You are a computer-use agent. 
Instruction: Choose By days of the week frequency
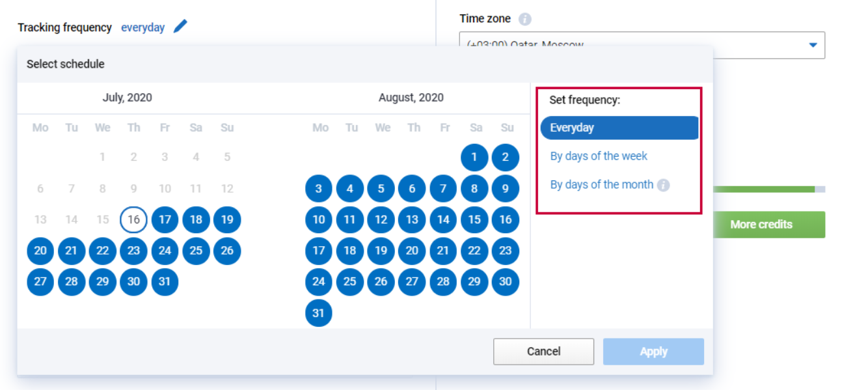tap(599, 156)
